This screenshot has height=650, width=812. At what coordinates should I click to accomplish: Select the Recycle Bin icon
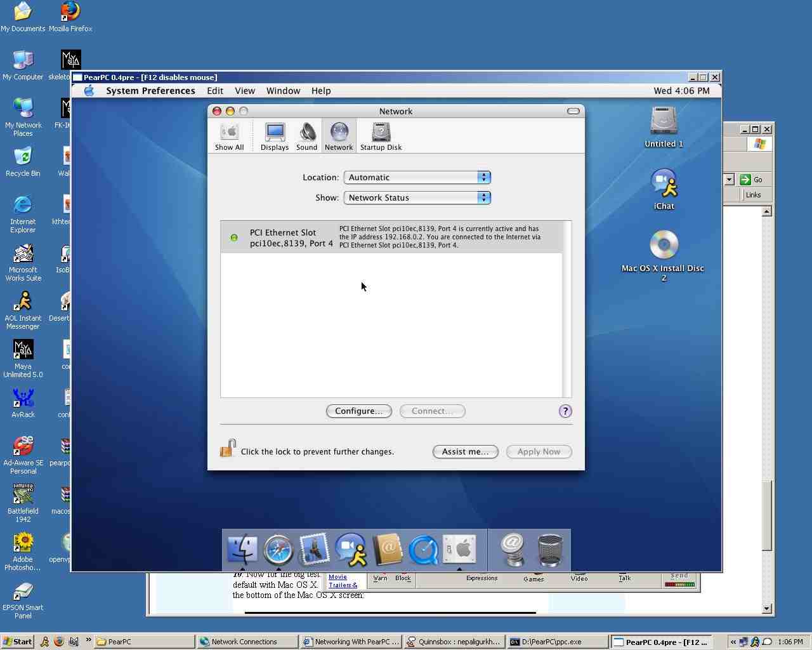click(x=23, y=162)
